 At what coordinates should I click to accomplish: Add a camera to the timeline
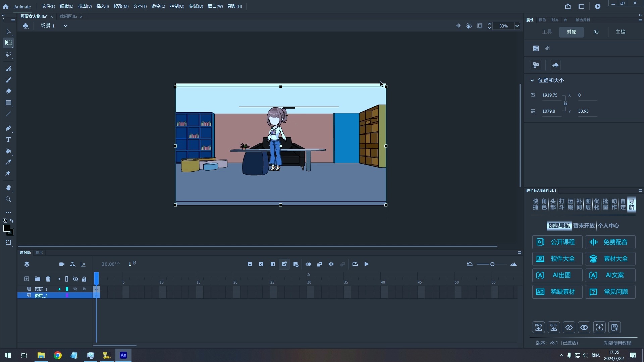tap(62, 264)
